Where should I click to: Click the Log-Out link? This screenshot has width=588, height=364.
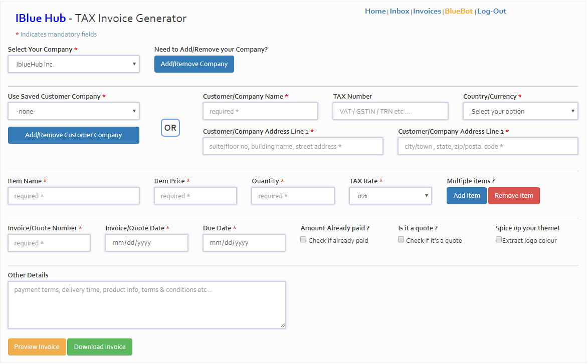click(491, 11)
